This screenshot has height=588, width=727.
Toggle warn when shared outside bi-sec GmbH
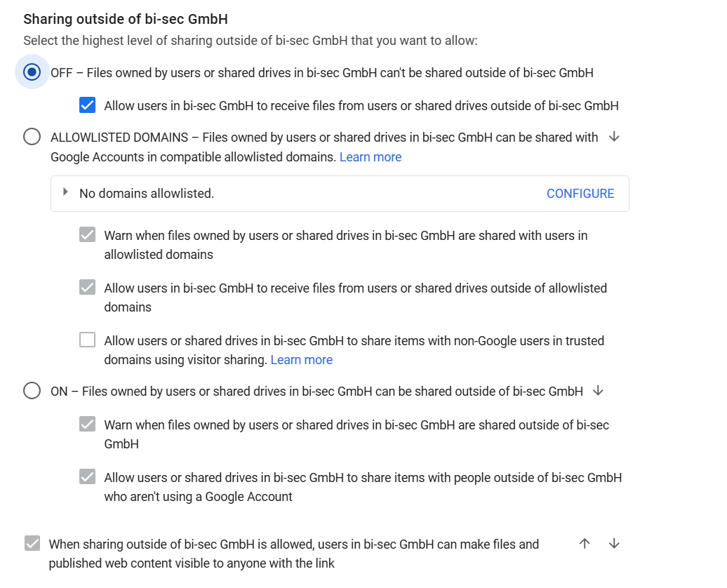click(87, 425)
